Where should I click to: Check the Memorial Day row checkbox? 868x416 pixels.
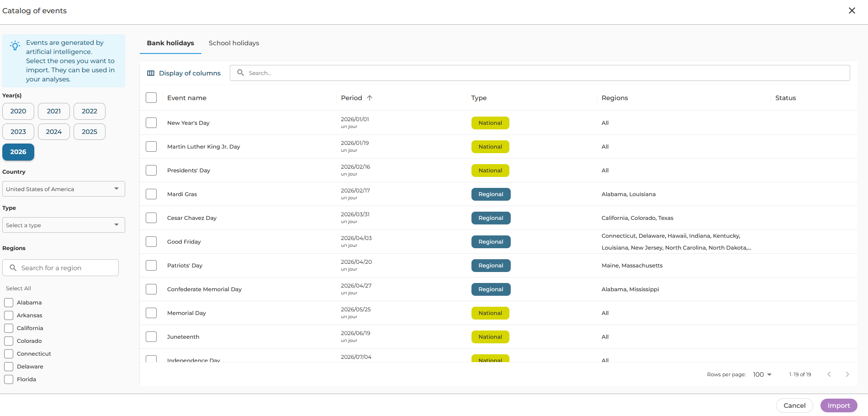click(151, 313)
